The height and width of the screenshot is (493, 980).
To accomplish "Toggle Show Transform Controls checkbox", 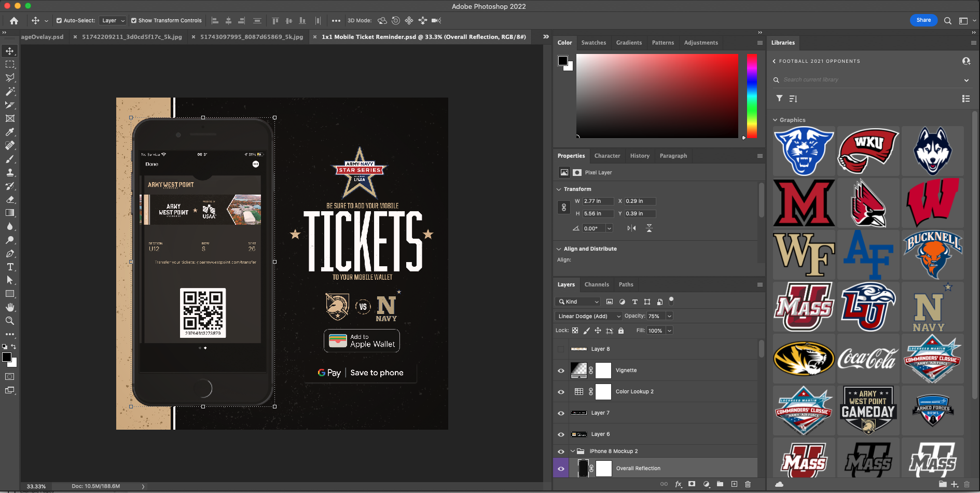I will coord(134,21).
